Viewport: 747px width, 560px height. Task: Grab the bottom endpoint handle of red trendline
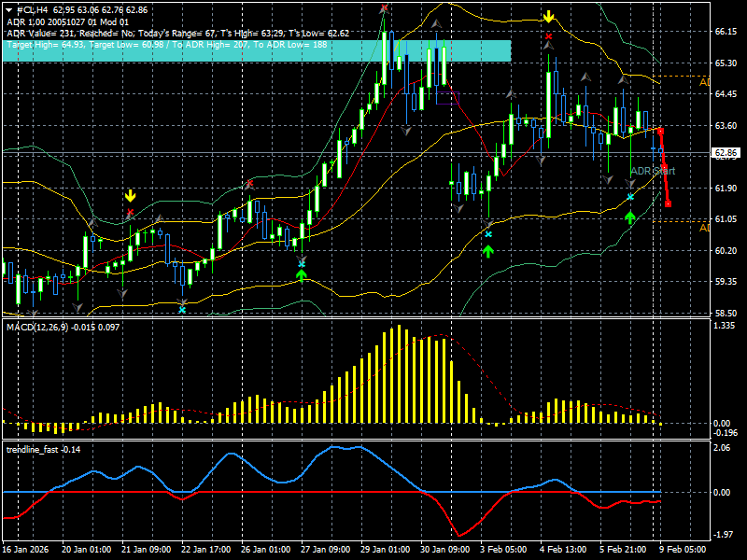(x=668, y=203)
